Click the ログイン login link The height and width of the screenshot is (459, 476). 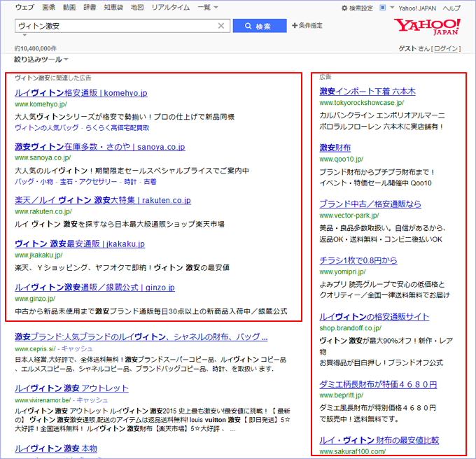coord(446,48)
